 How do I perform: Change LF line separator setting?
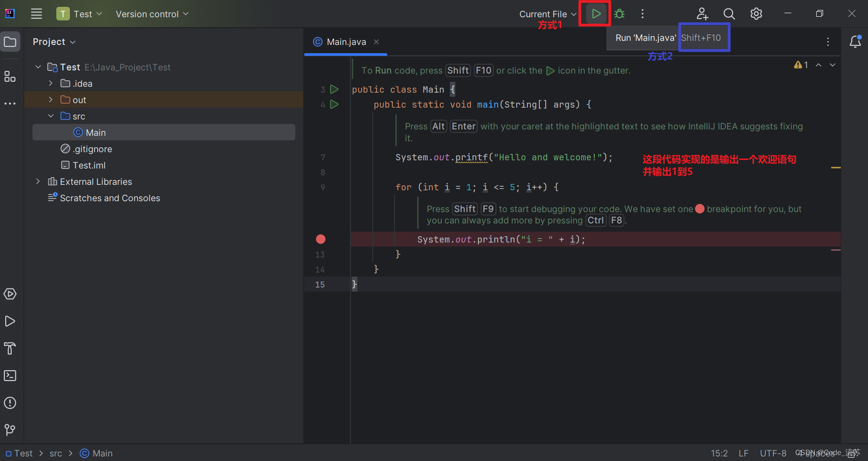744,453
